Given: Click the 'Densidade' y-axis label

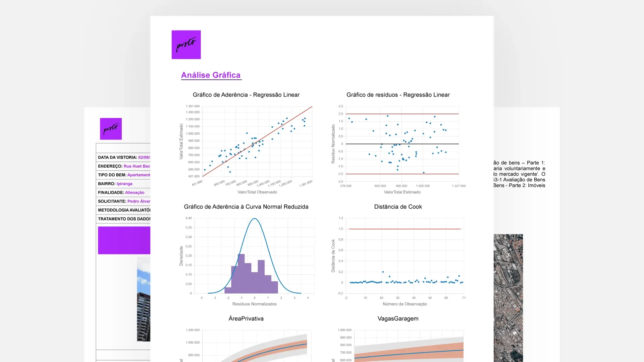Looking at the screenshot, I should click(x=181, y=256).
